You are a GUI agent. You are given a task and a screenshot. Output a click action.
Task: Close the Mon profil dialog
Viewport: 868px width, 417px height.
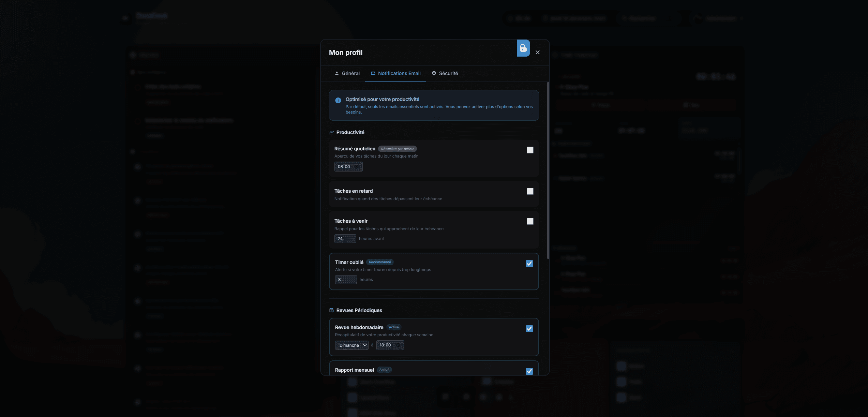[x=538, y=53]
